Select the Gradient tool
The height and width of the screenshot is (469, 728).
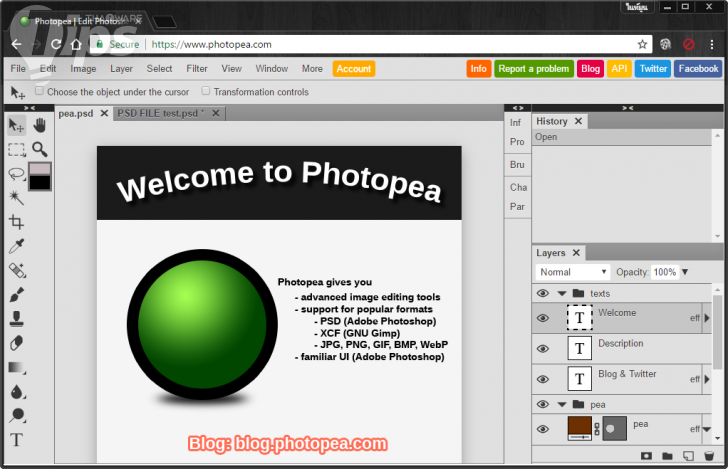point(17,367)
